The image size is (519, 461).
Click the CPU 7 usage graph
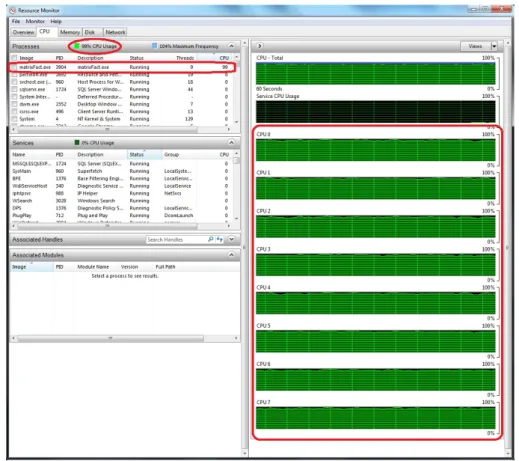pyautogui.click(x=376, y=418)
